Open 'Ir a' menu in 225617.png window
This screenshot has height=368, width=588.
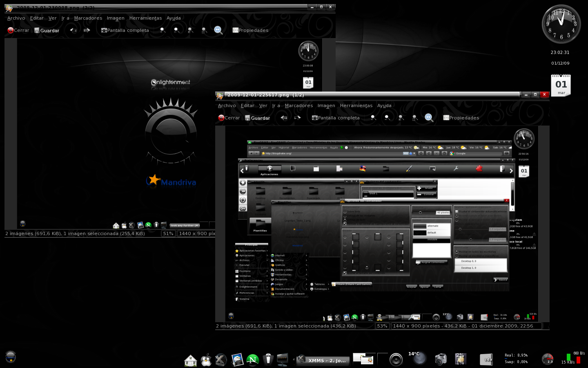(x=276, y=105)
